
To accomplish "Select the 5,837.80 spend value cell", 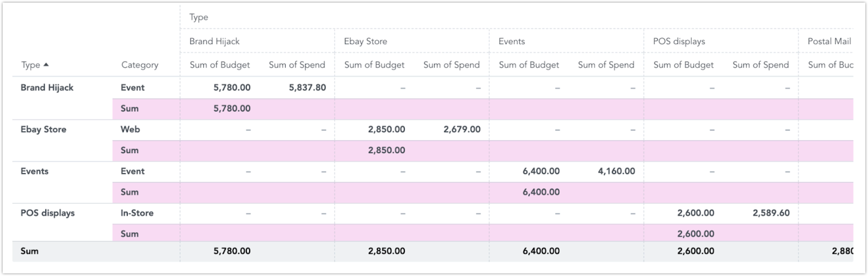I will [x=307, y=88].
